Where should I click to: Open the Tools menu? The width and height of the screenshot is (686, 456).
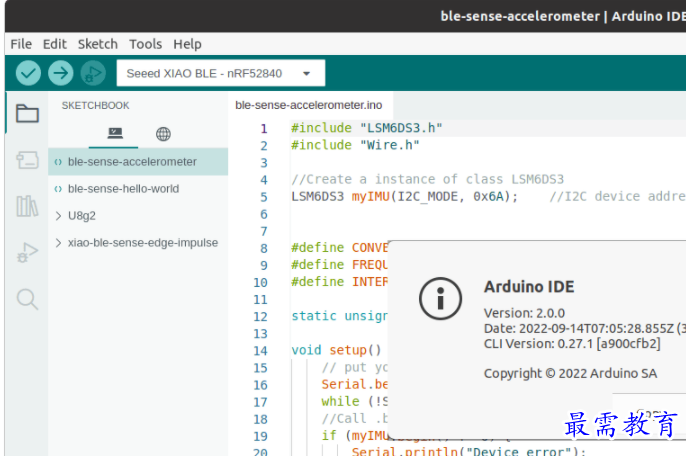(x=145, y=44)
